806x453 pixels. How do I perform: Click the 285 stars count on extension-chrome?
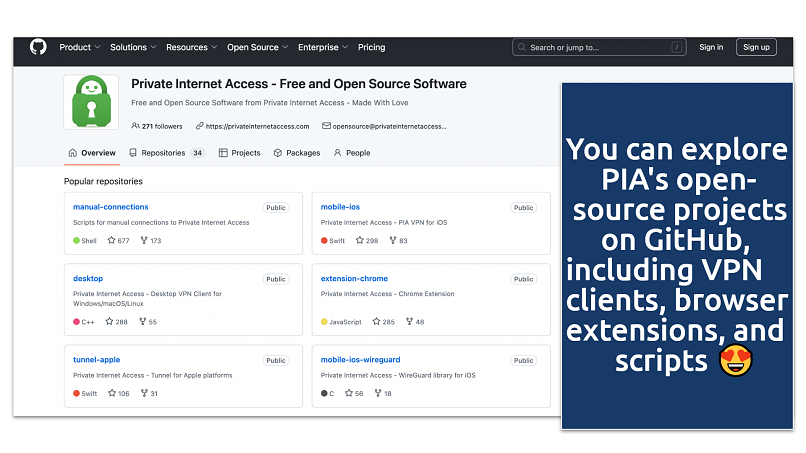coord(389,322)
